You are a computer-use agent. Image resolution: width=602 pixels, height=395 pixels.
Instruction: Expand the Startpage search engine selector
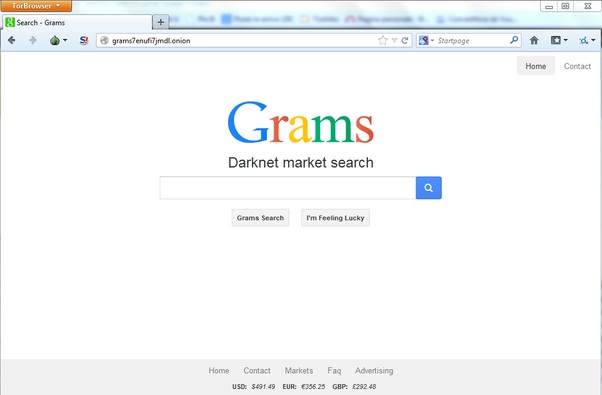pyautogui.click(x=426, y=40)
